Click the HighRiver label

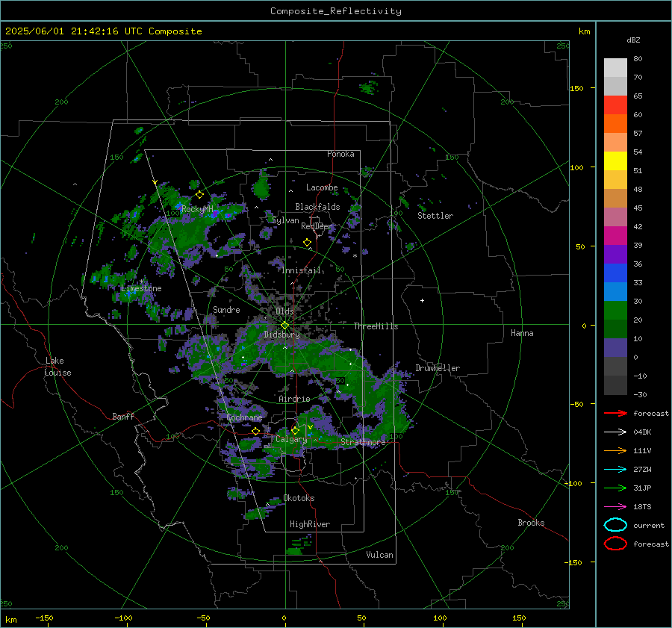click(310, 524)
